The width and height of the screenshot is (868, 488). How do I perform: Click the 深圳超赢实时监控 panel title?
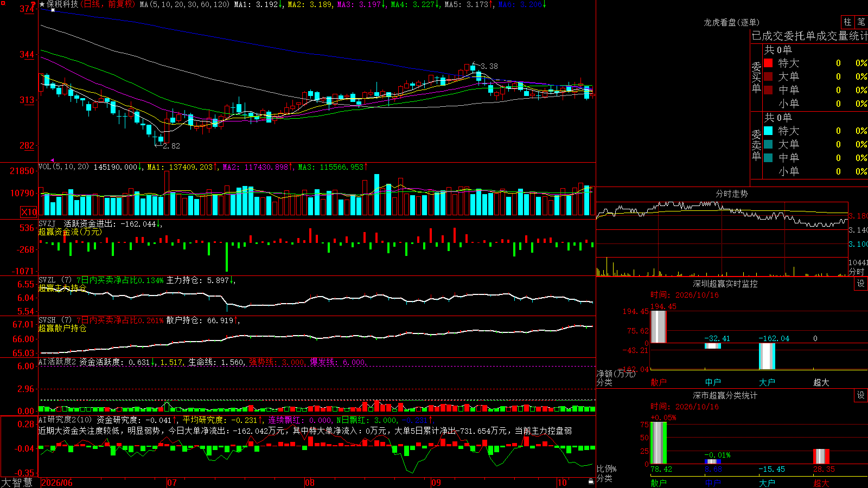click(725, 284)
